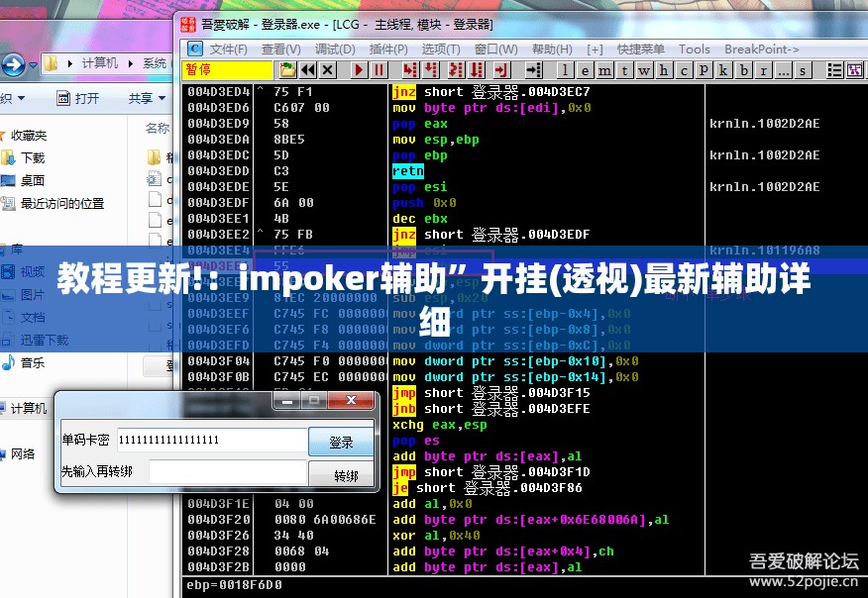Screen dimensions: 868x598
Task: Select 计算机 in the Explorer sidebar tree
Action: pos(29,408)
